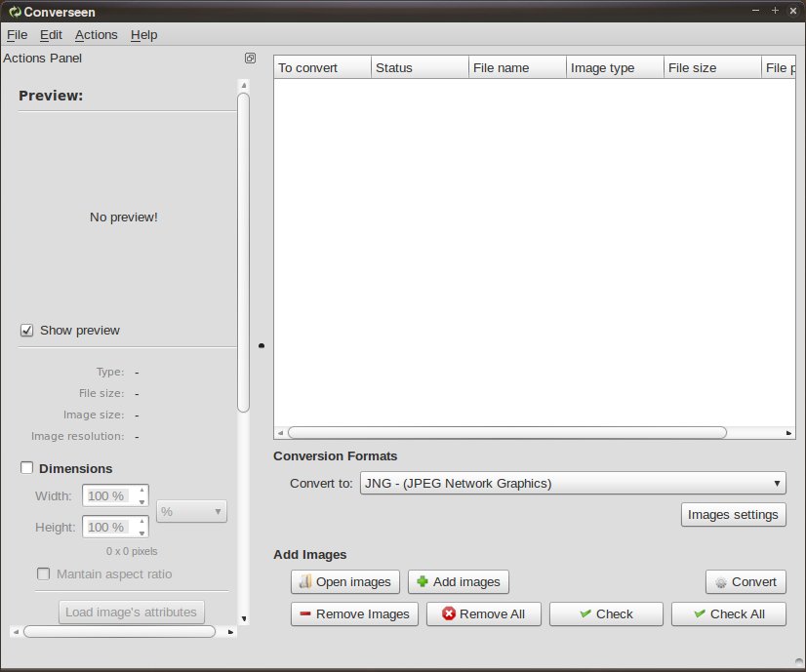Screen dimensions: 806x672
Task: Minimize the Converseen window
Action: pyautogui.click(x=755, y=11)
